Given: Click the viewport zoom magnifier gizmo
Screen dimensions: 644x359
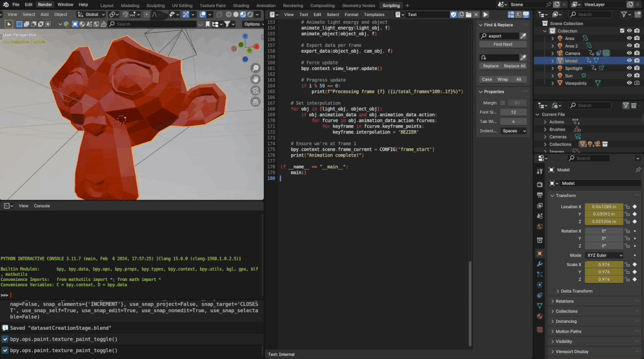Looking at the screenshot, I should pyautogui.click(x=256, y=68).
